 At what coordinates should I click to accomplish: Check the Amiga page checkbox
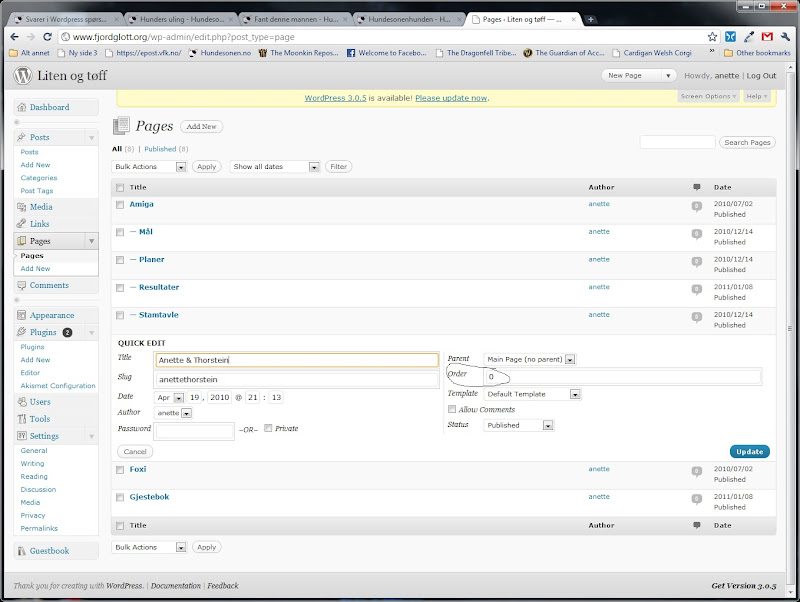click(x=120, y=205)
